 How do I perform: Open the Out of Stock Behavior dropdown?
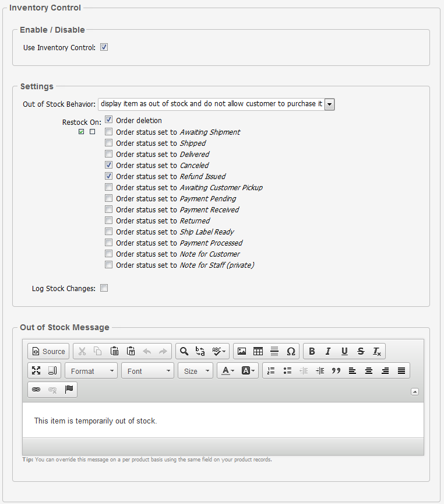point(329,104)
